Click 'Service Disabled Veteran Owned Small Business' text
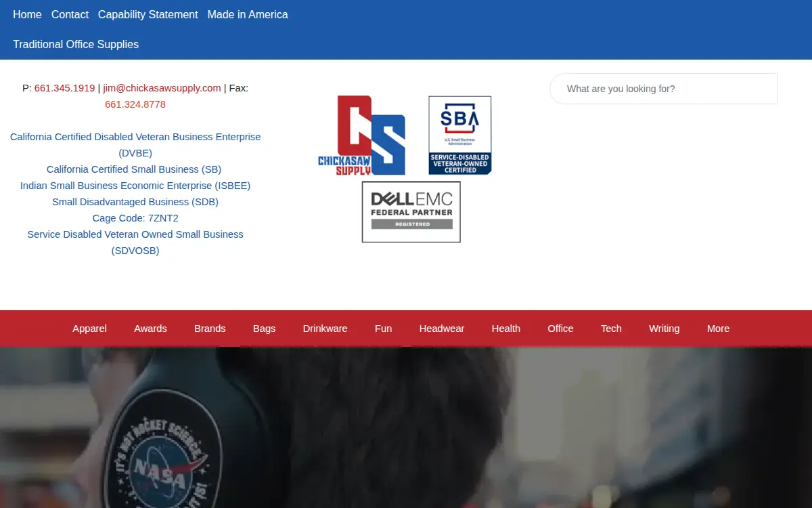The height and width of the screenshot is (508, 812). pyautogui.click(x=135, y=234)
